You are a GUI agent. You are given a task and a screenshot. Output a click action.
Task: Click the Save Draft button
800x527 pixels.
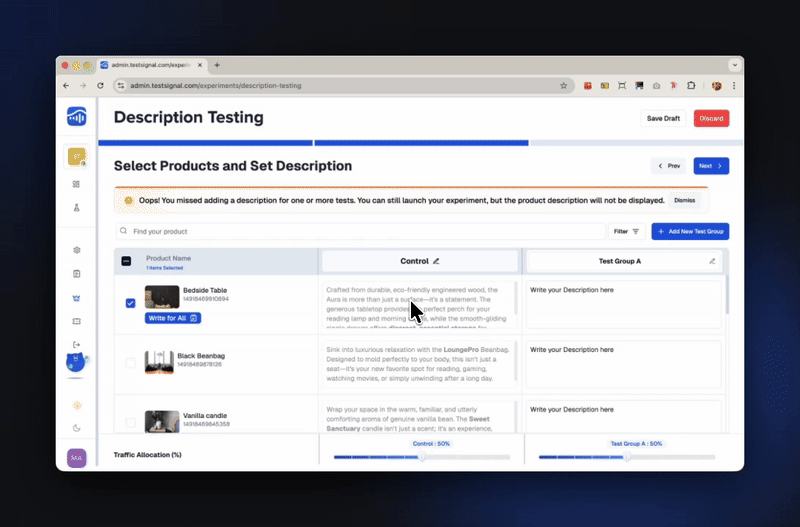click(x=663, y=118)
